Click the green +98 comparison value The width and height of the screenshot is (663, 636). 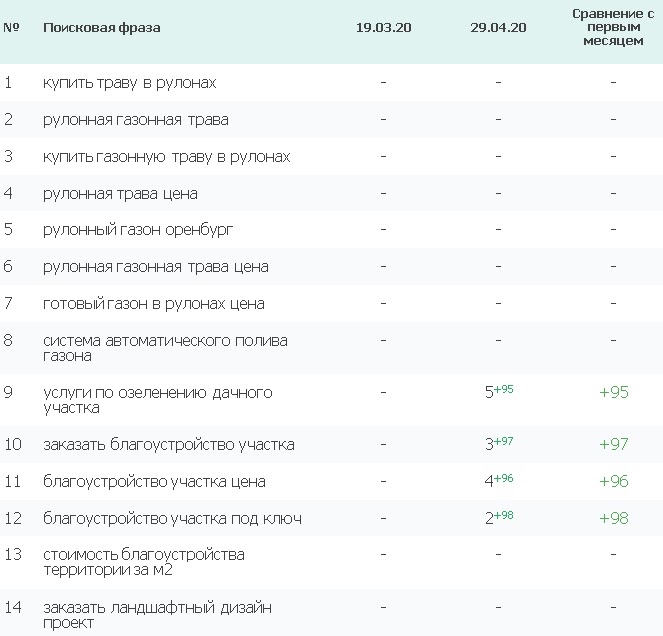click(613, 519)
